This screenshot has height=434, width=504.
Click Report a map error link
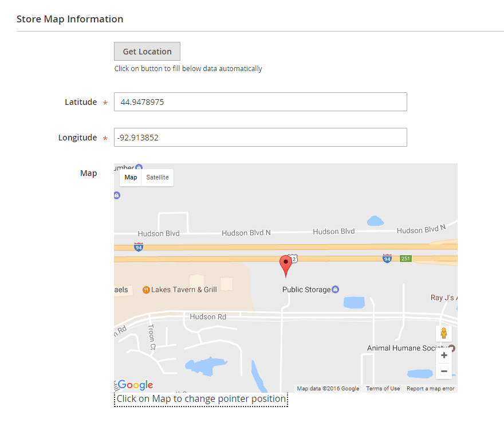click(x=430, y=389)
